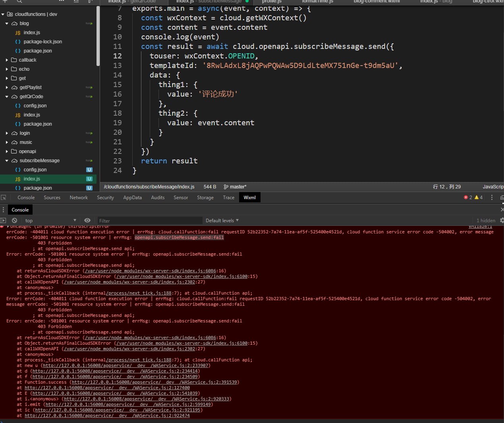This screenshot has height=423, width=504.
Task: Collapse the blog folder arrow
Action: click(7, 23)
